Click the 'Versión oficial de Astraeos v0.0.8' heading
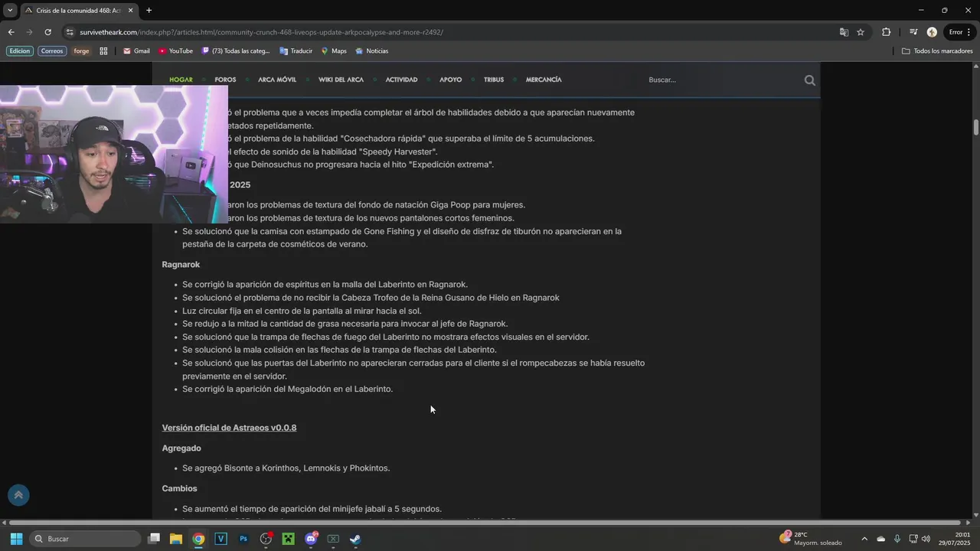Viewport: 980px width, 551px height. (229, 428)
